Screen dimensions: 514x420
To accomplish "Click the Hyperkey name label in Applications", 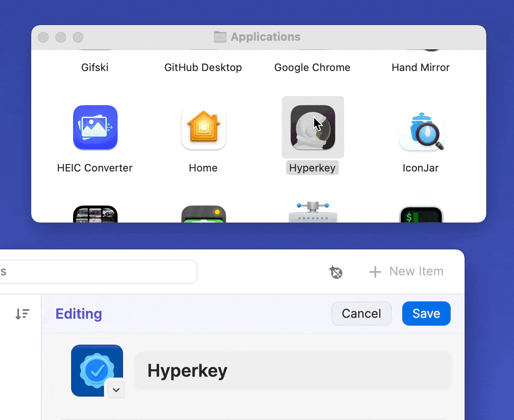I will (312, 168).
